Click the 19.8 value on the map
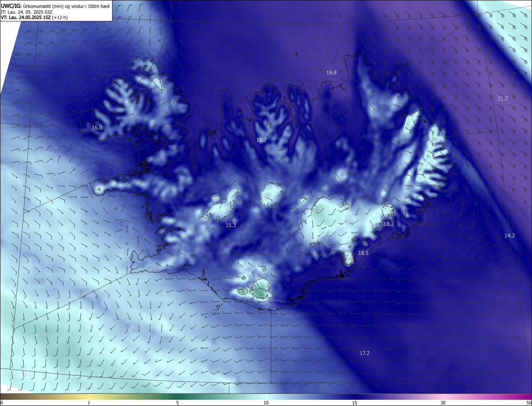Viewport: 532px width, 406px height. pos(331,72)
